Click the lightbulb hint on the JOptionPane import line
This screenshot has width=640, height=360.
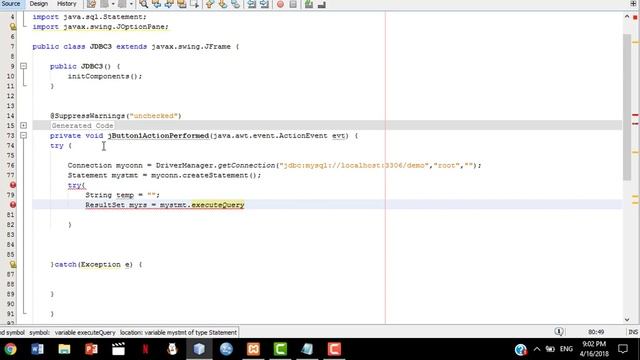click(x=13, y=27)
